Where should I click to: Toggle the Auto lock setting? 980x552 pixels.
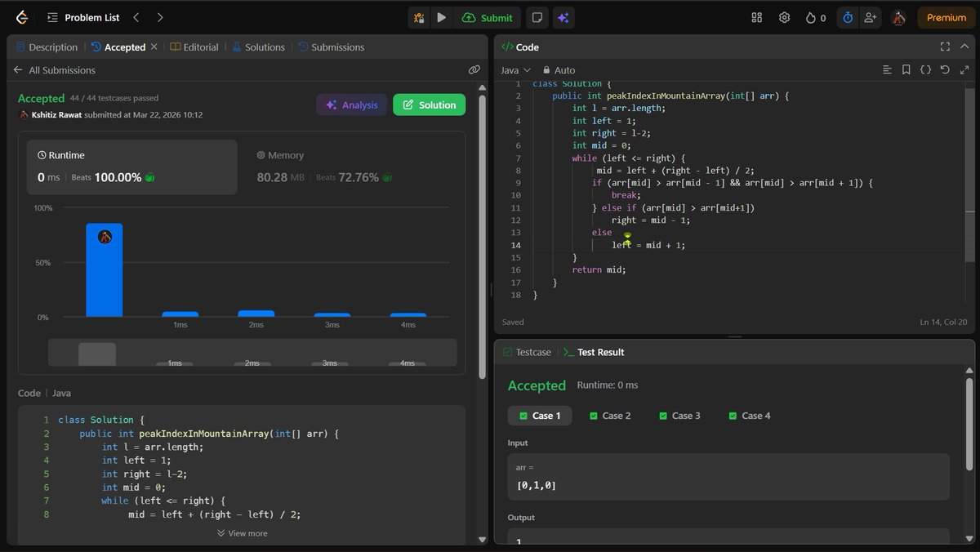click(559, 70)
